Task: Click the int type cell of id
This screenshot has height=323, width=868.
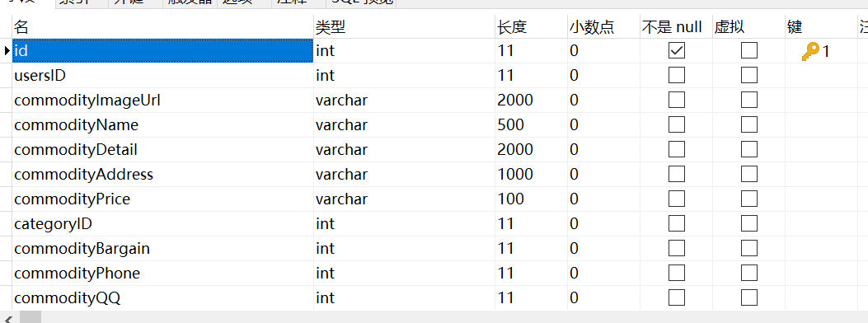Action: 404,51
